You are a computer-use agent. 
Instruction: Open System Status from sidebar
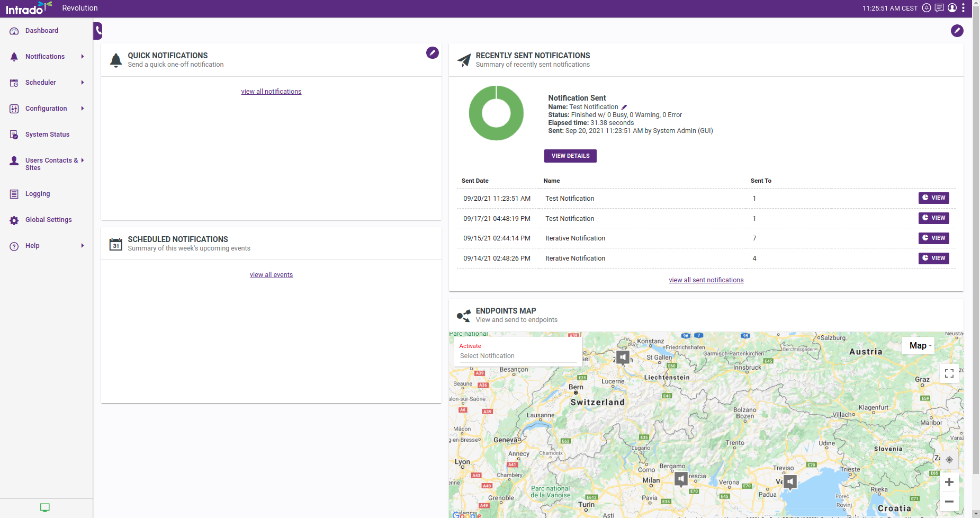pos(47,135)
